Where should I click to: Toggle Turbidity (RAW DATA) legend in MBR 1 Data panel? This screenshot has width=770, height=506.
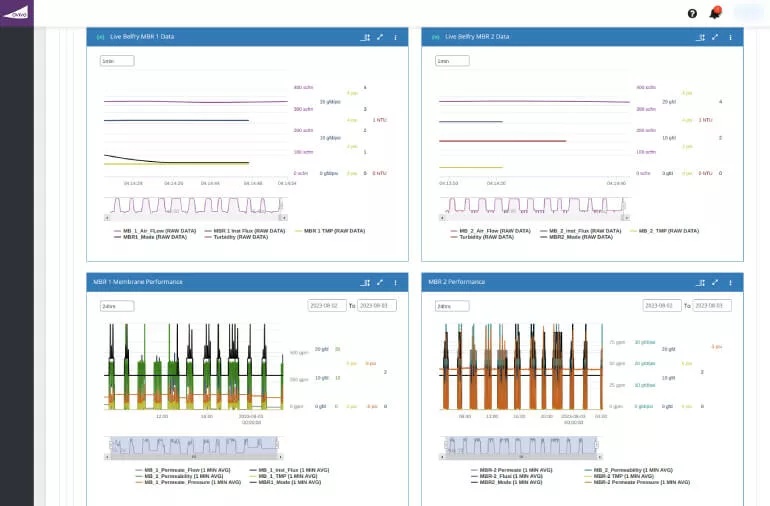pos(237,237)
